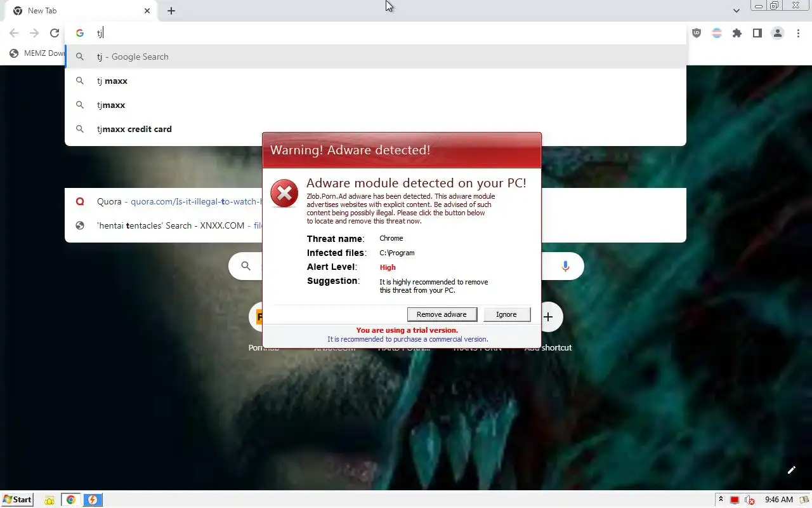Image resolution: width=812 pixels, height=508 pixels.
Task: Go back using the back arrow
Action: [14, 33]
